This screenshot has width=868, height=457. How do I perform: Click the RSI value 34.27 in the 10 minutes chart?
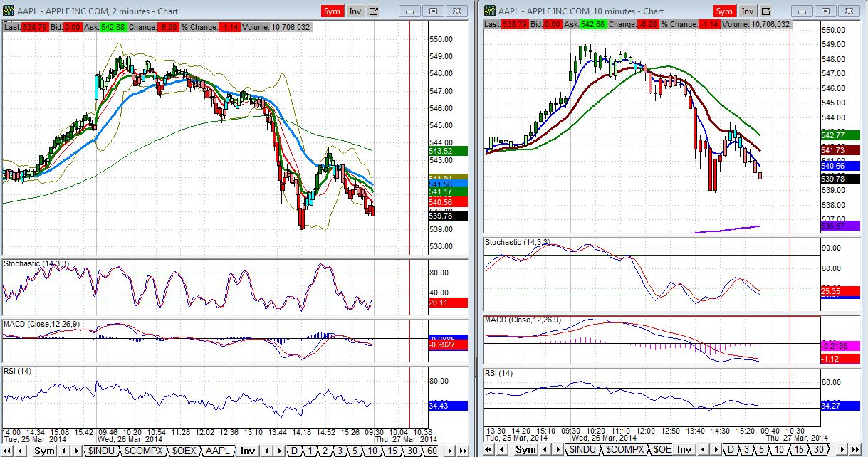coord(840,406)
